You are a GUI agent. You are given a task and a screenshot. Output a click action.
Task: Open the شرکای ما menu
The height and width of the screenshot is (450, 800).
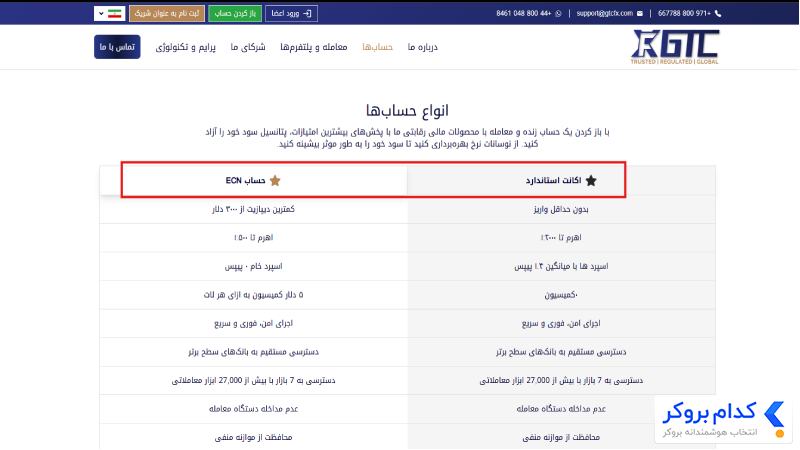tap(248, 47)
